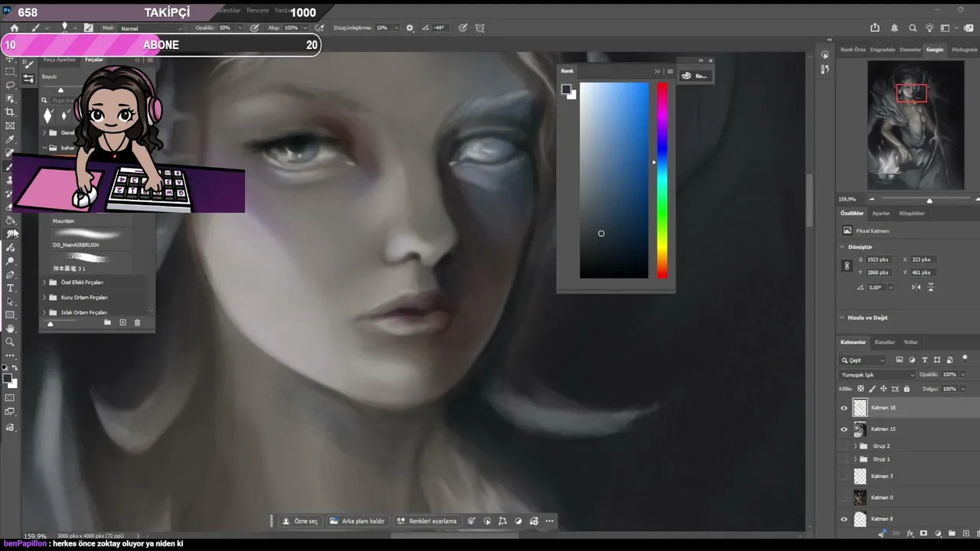The width and height of the screenshot is (980, 551).
Task: Show the Katman 0 layer
Action: click(844, 497)
